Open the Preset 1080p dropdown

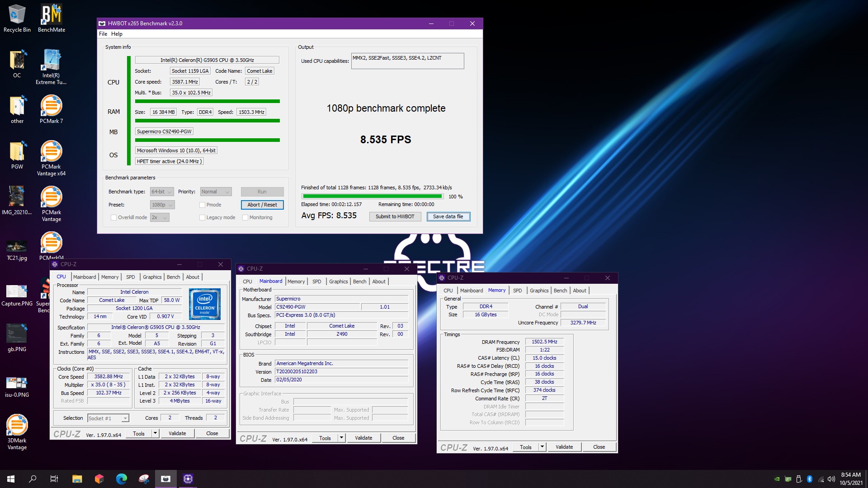(x=162, y=205)
